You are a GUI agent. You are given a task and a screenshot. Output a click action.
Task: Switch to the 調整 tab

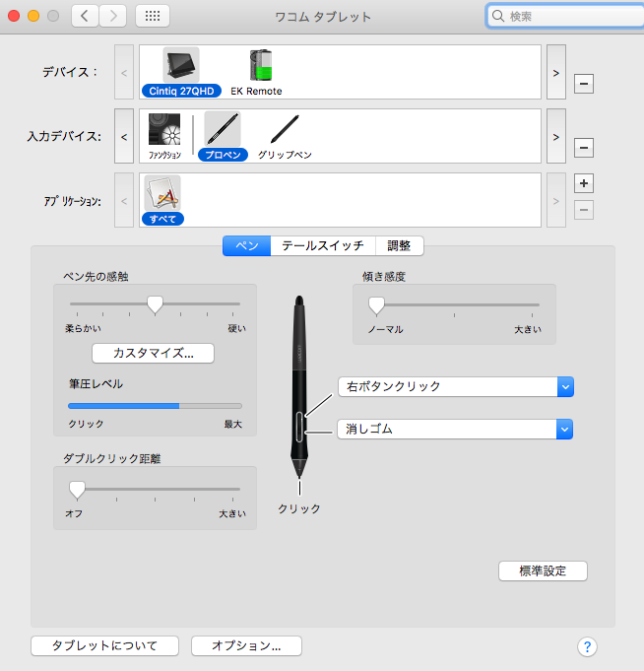pos(400,246)
